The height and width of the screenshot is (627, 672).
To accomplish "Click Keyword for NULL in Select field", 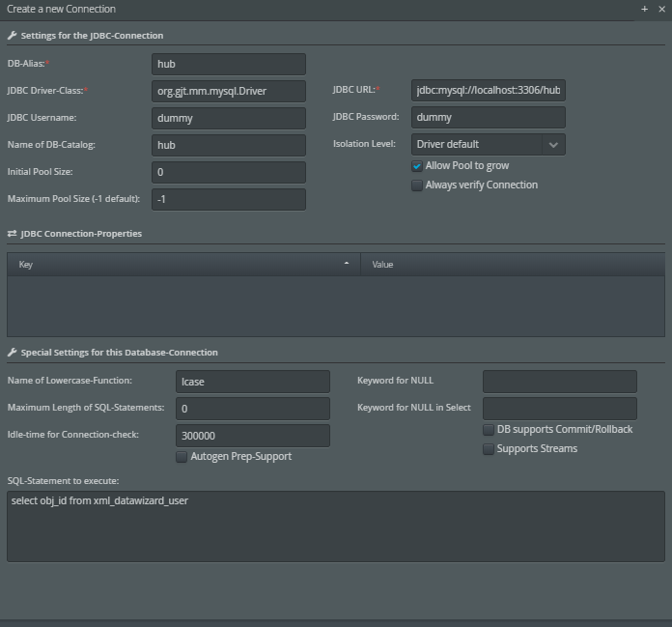I will (560, 409).
